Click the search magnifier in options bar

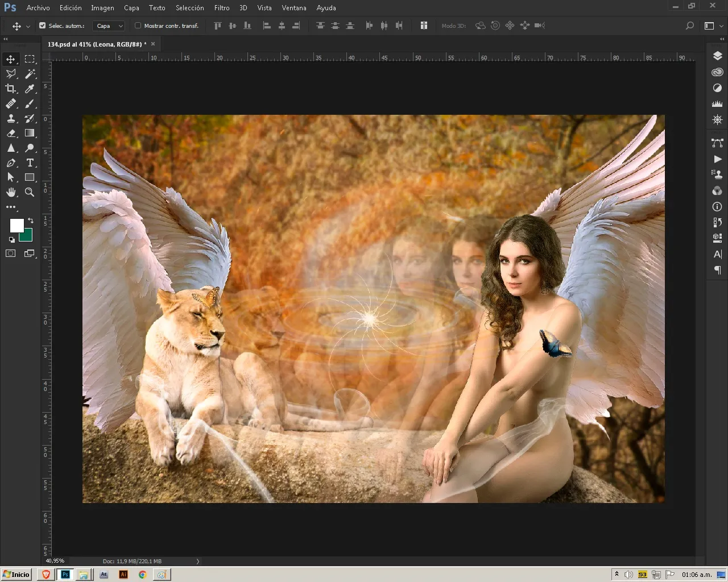click(690, 26)
